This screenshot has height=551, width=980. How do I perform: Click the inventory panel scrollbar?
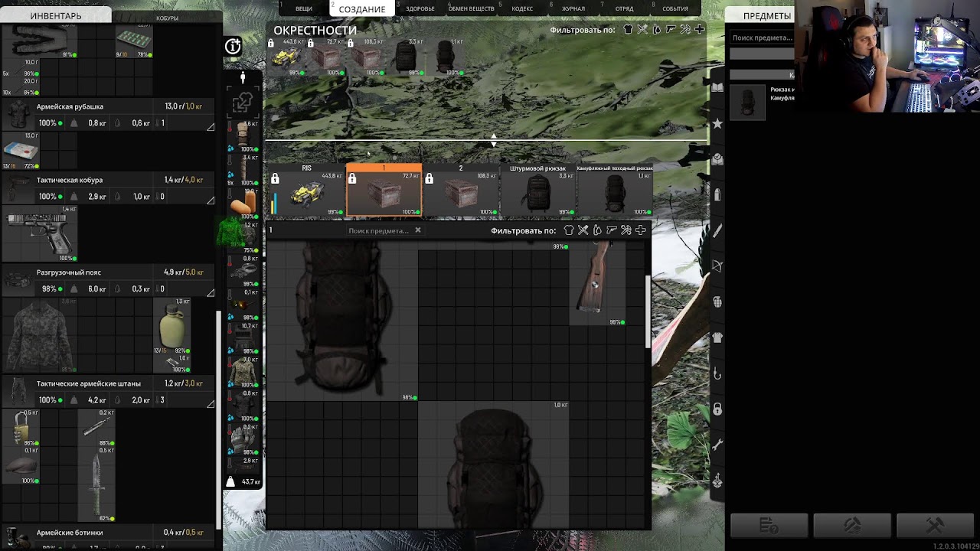[220, 419]
